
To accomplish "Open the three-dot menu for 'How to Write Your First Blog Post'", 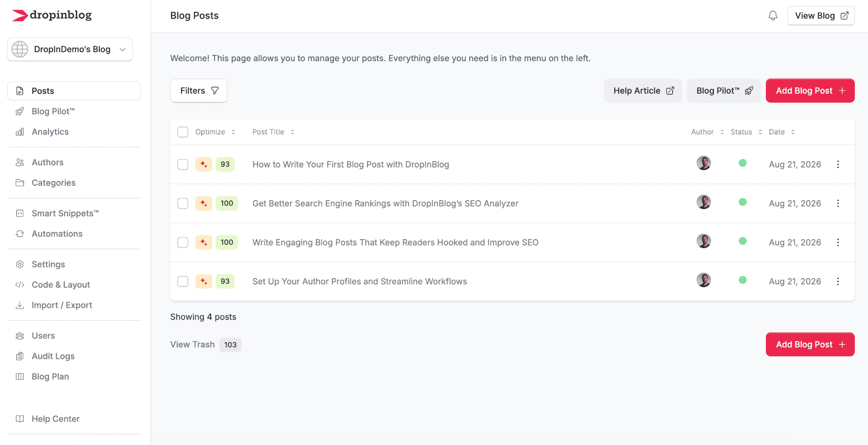I will [x=838, y=164].
